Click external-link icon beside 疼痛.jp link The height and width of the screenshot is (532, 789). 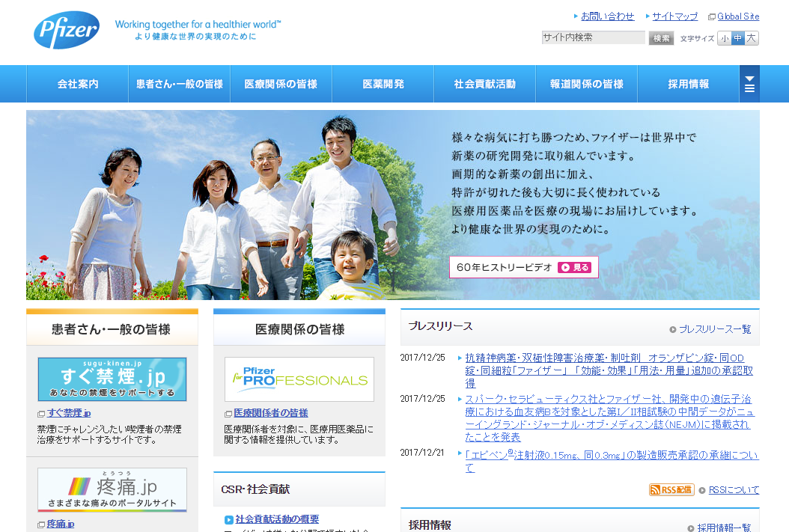[41, 525]
